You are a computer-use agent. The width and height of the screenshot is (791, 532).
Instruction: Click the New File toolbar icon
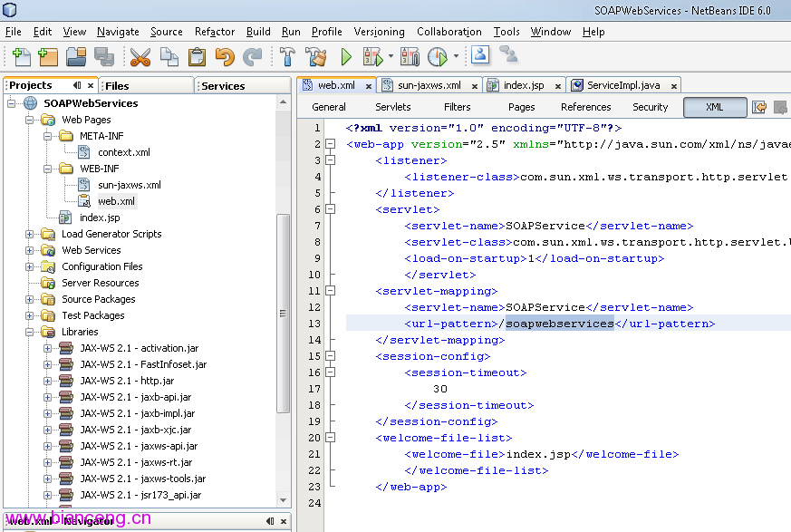(21, 56)
